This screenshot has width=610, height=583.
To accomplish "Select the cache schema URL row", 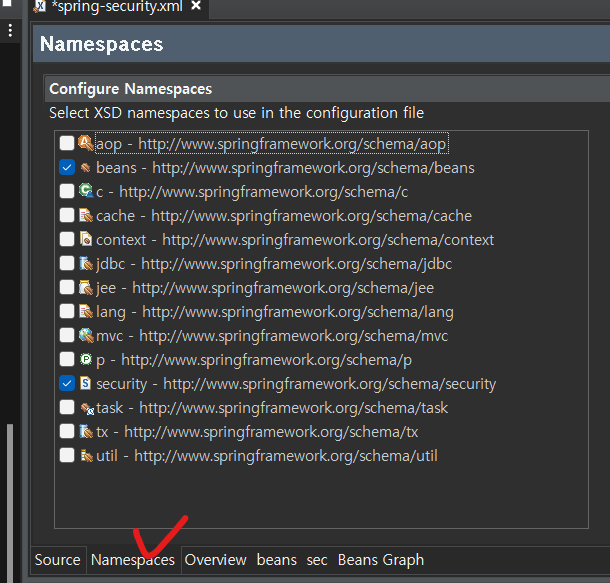I will point(284,216).
